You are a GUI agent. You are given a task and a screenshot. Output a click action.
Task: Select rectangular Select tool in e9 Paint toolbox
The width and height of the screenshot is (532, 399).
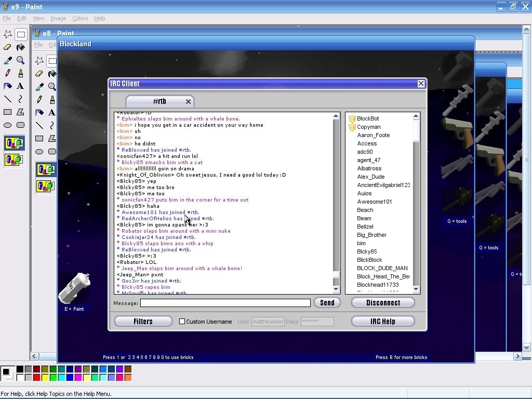pos(21,34)
